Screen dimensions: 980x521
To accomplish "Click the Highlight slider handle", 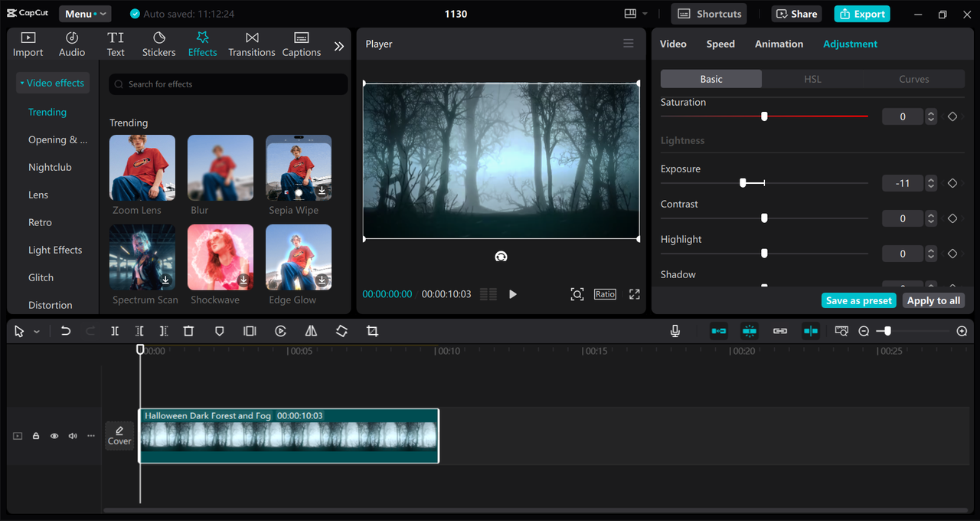I will pyautogui.click(x=764, y=254).
